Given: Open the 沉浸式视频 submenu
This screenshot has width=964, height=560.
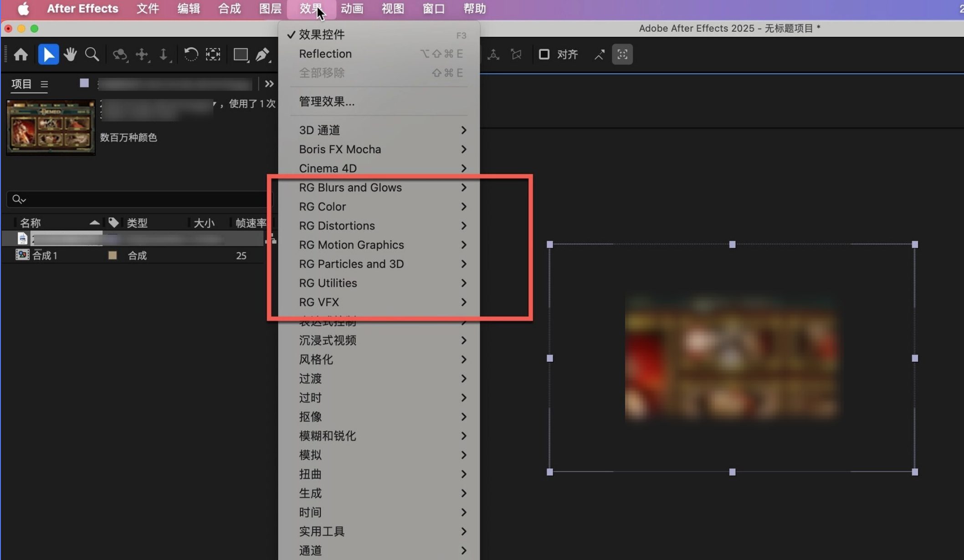Looking at the screenshot, I should (x=379, y=341).
